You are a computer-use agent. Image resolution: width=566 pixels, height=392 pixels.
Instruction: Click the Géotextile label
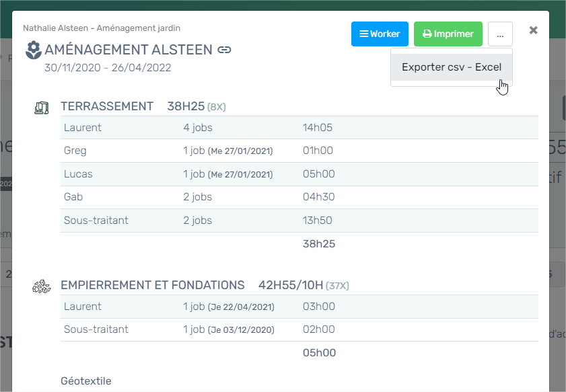point(85,381)
